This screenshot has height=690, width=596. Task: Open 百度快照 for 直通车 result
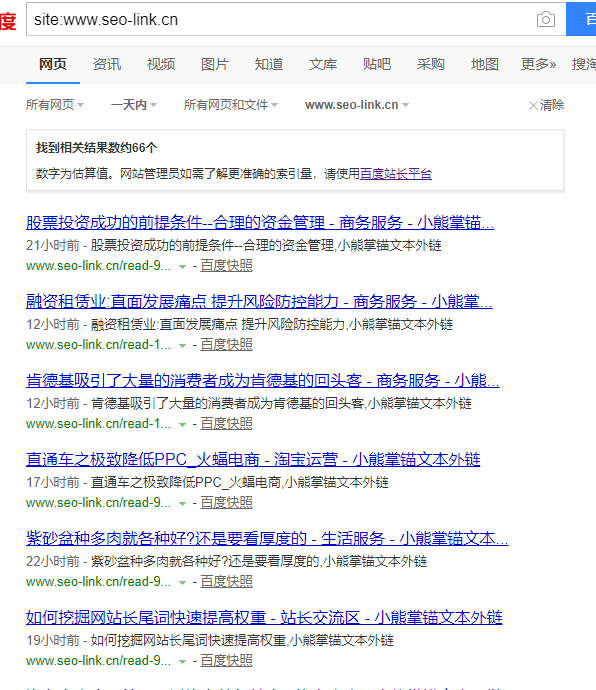pyautogui.click(x=226, y=503)
